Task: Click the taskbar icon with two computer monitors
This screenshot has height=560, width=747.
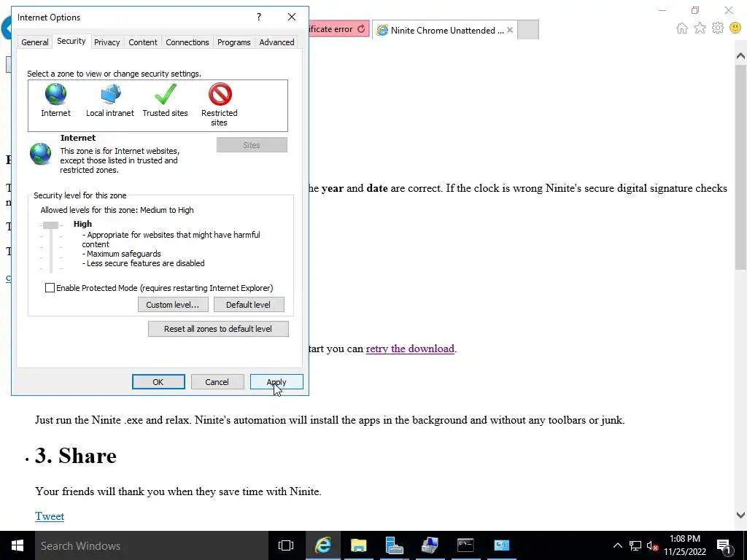Action: pyautogui.click(x=430, y=545)
